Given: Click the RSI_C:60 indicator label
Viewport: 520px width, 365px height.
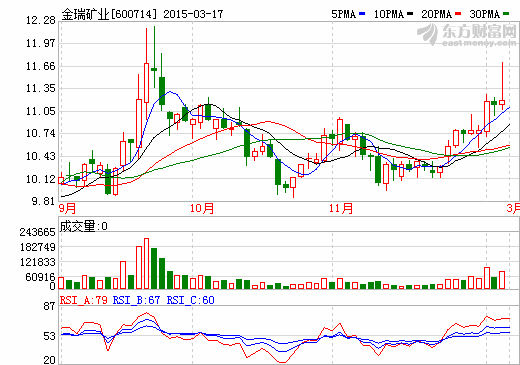Looking at the screenshot, I should (x=190, y=300).
